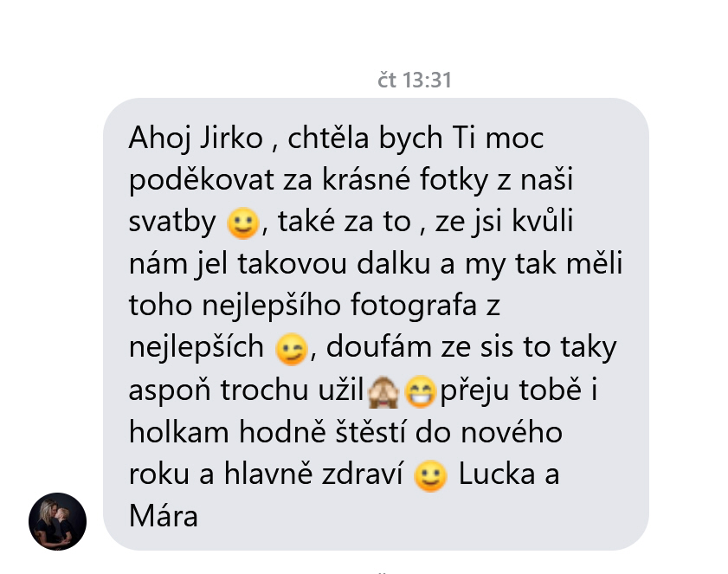Click the grinning emoji before přeju
The width and height of the screenshot is (728, 574).
click(421, 391)
